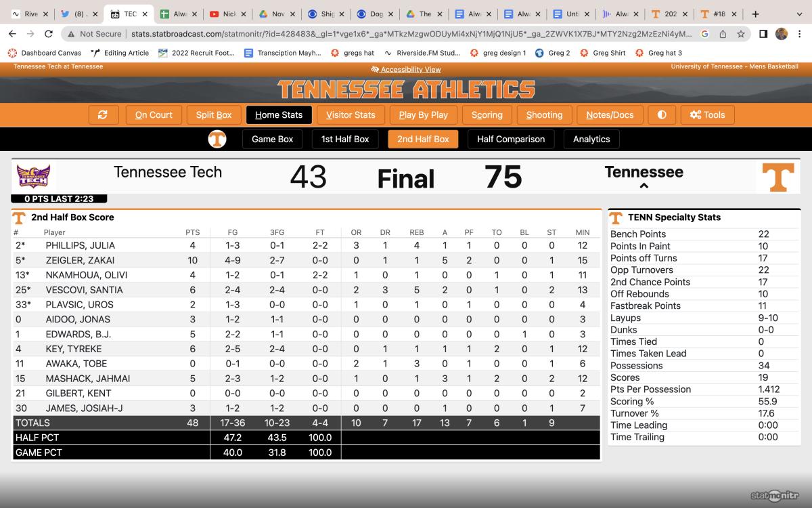Open Visitor Stats
This screenshot has height=508, width=812.
click(x=351, y=114)
